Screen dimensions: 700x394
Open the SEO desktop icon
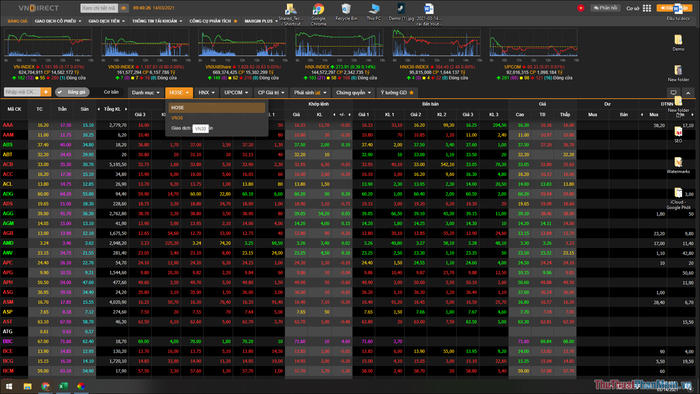click(x=678, y=134)
